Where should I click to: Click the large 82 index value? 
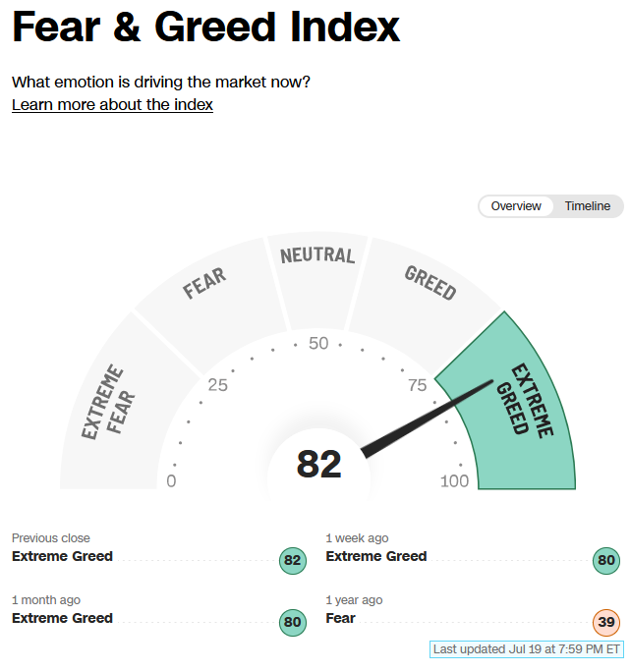318,464
